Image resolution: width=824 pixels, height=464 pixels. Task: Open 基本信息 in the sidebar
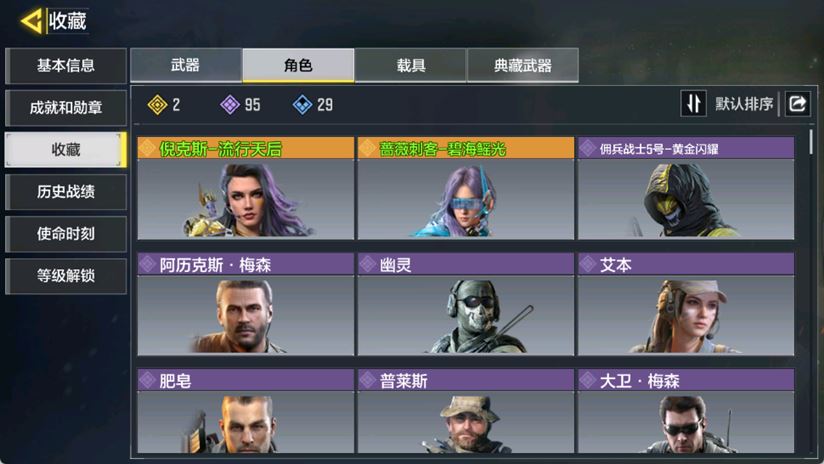[66, 66]
